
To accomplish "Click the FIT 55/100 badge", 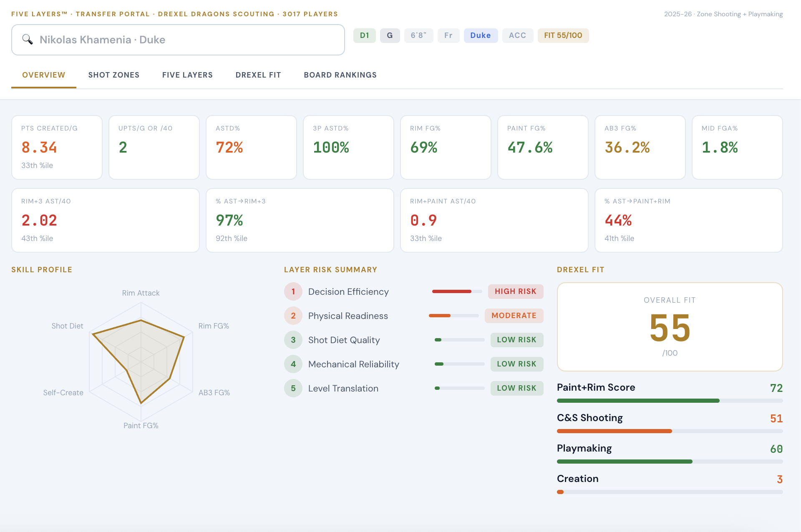I will coord(563,35).
